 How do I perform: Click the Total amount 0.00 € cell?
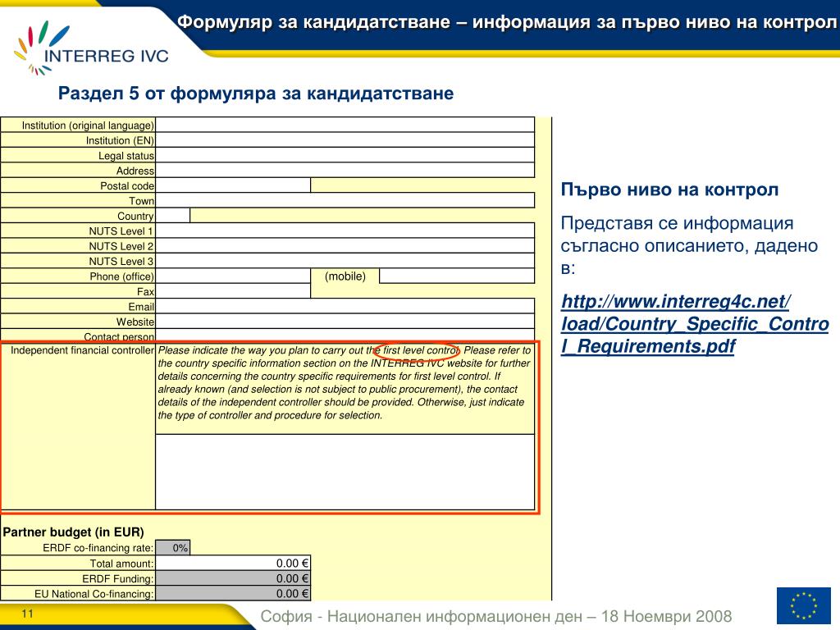click(233, 563)
